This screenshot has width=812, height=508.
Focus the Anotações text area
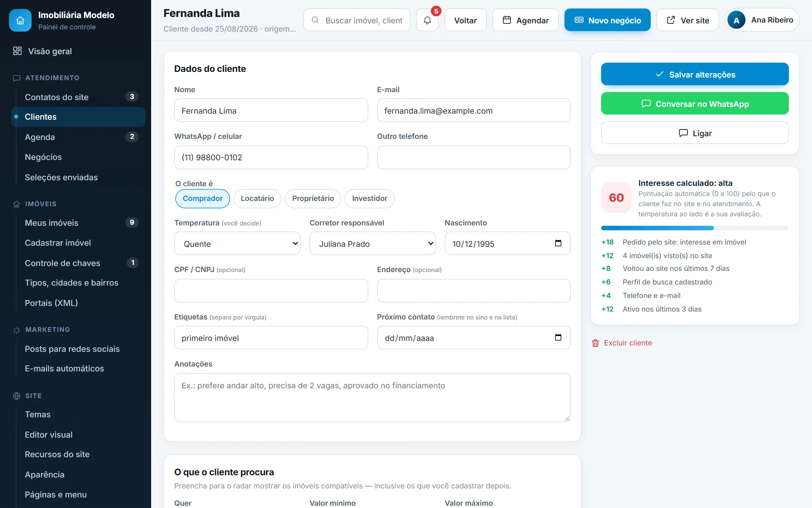[372, 397]
